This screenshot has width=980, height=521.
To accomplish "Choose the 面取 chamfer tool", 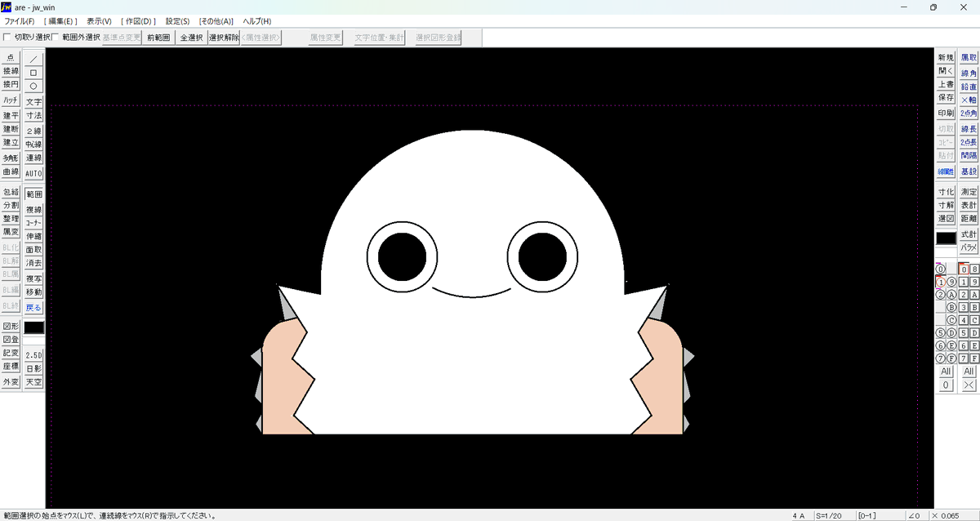I will (33, 250).
